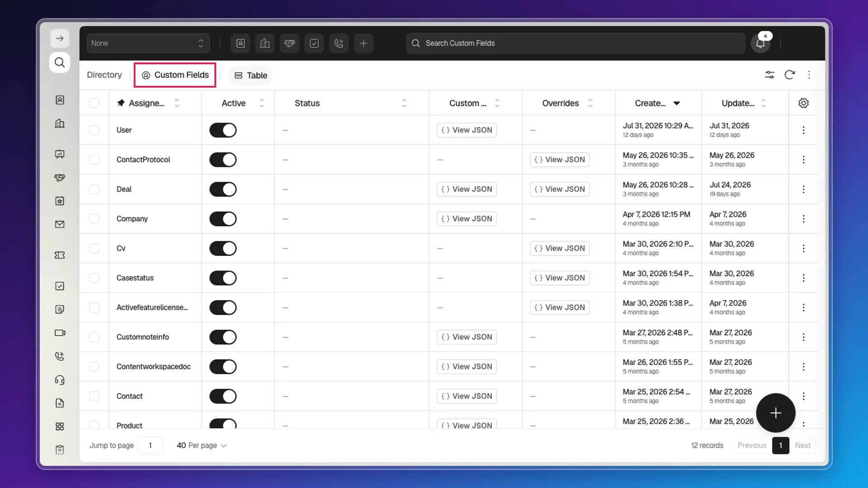The height and width of the screenshot is (488, 868).
Task: Turn off the Active switch for User
Action: click(x=223, y=130)
